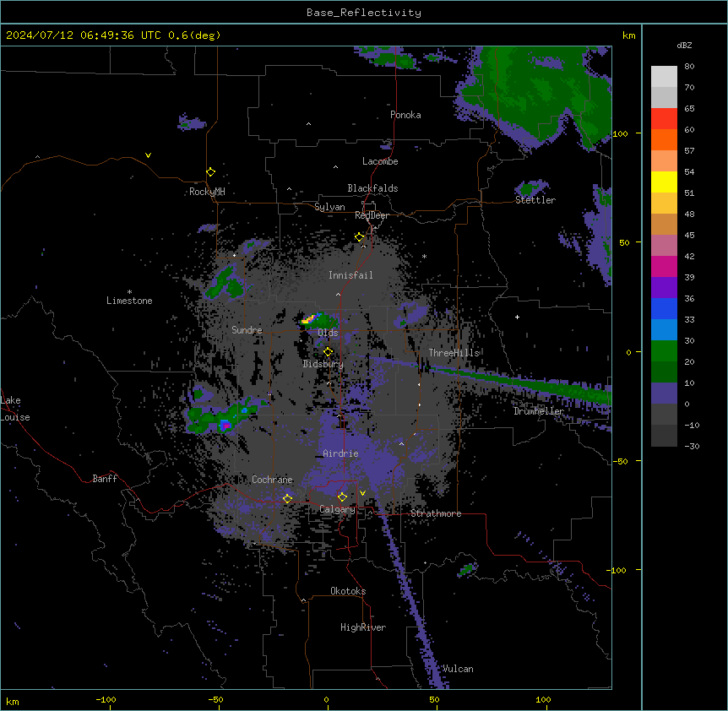728x711 pixels.
Task: Click the bright yellow swatch in the dBZ legend
Action: tap(664, 182)
